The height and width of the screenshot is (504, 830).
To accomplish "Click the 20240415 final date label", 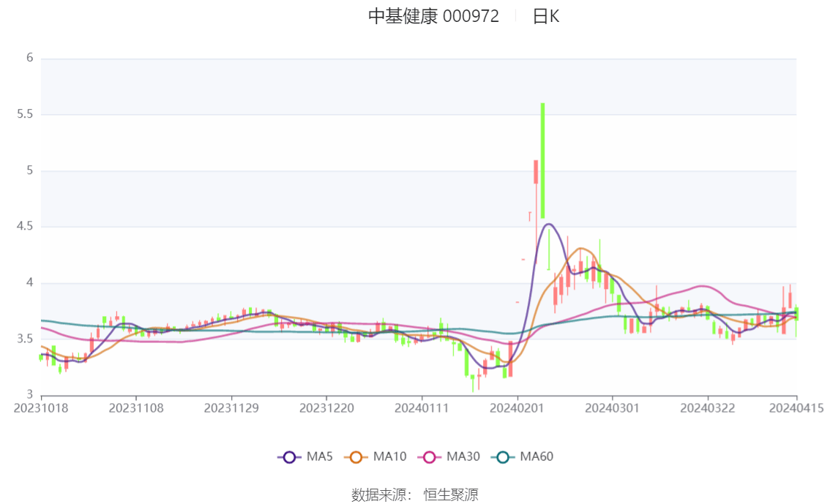I will (796, 407).
